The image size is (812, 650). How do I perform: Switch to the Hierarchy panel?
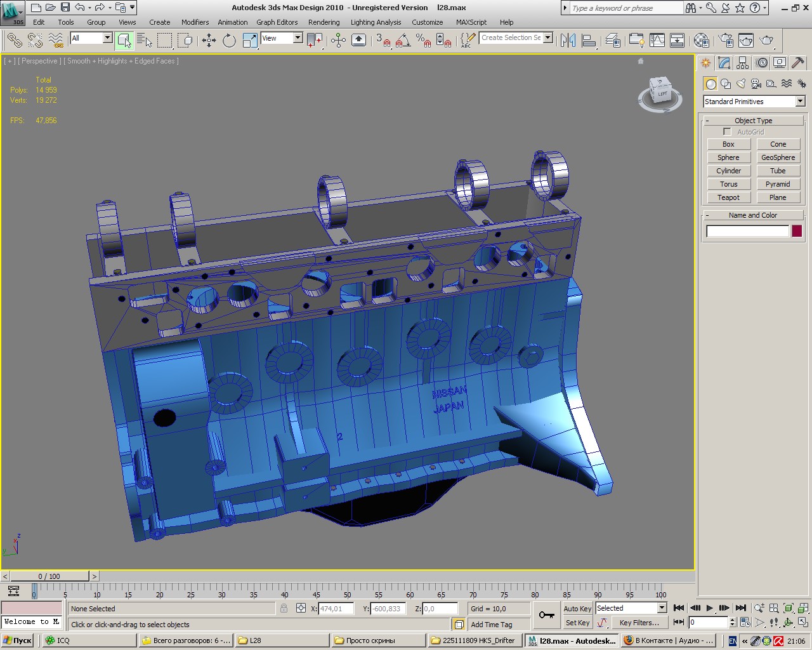[743, 63]
